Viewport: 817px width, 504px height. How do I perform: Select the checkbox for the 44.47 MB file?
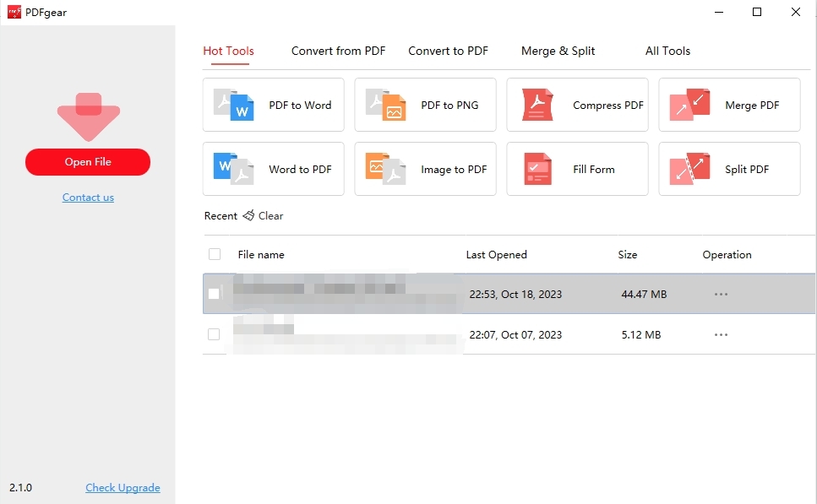point(214,294)
